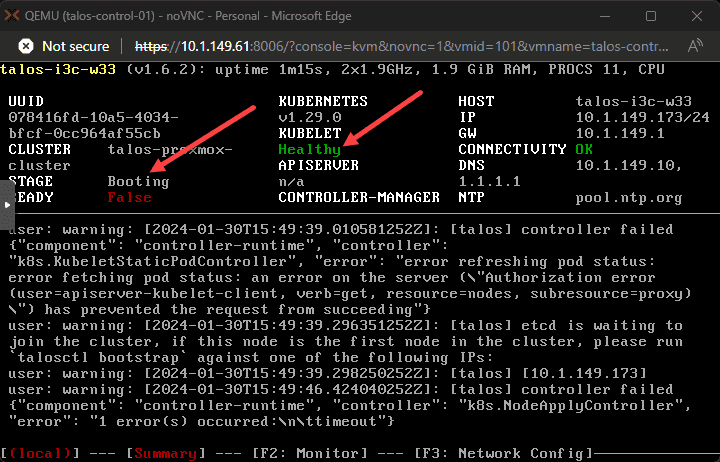
Task: Click the Not secure site warning icon
Action: (x=26, y=46)
